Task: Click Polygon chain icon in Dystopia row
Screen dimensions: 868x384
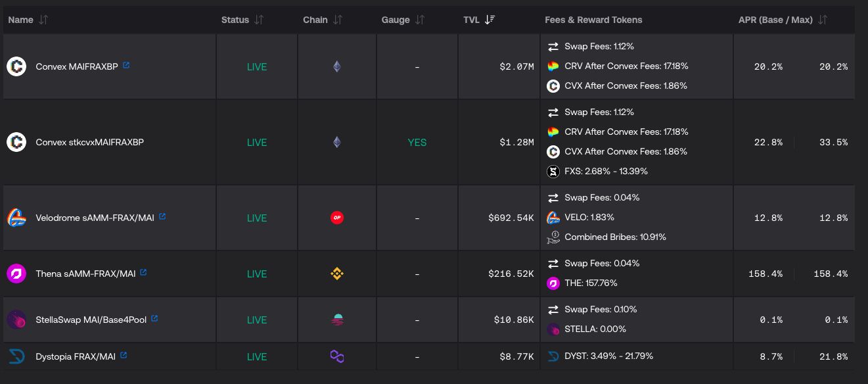Action: pos(336,356)
